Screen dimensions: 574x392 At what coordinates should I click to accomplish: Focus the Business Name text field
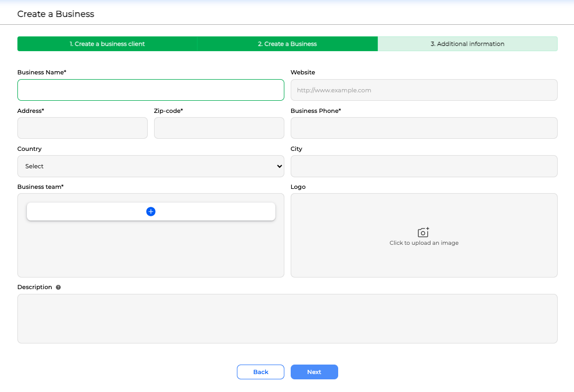click(x=150, y=90)
